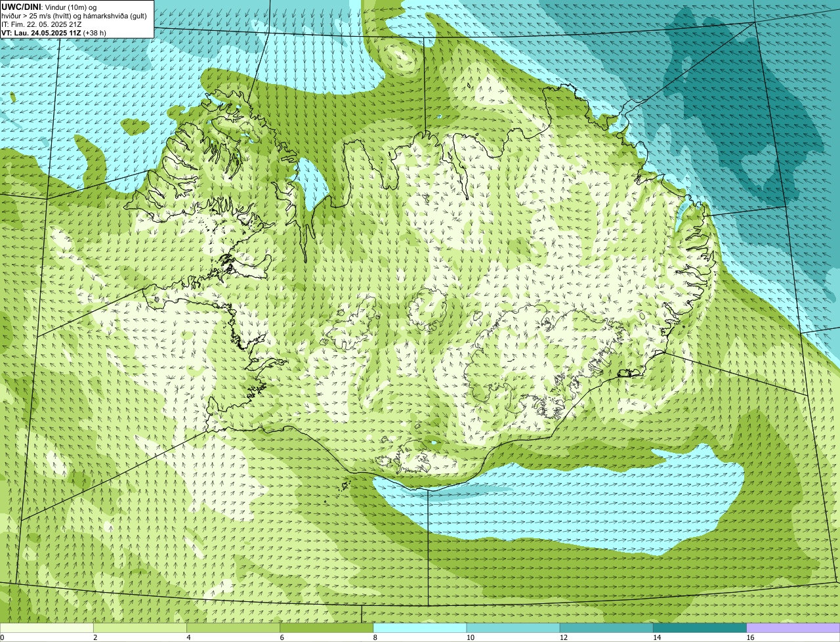Click the '(+38 h)' forecast offset text

(95, 33)
